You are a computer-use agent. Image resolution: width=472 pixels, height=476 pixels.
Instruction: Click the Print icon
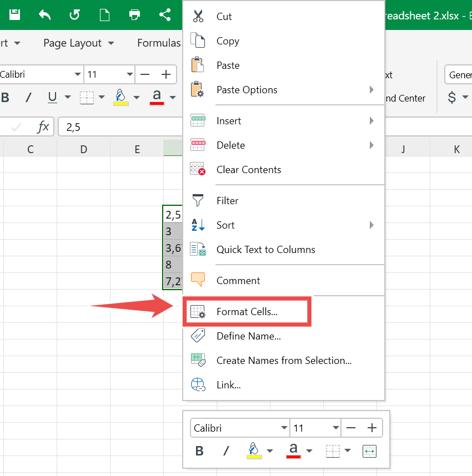point(134,14)
